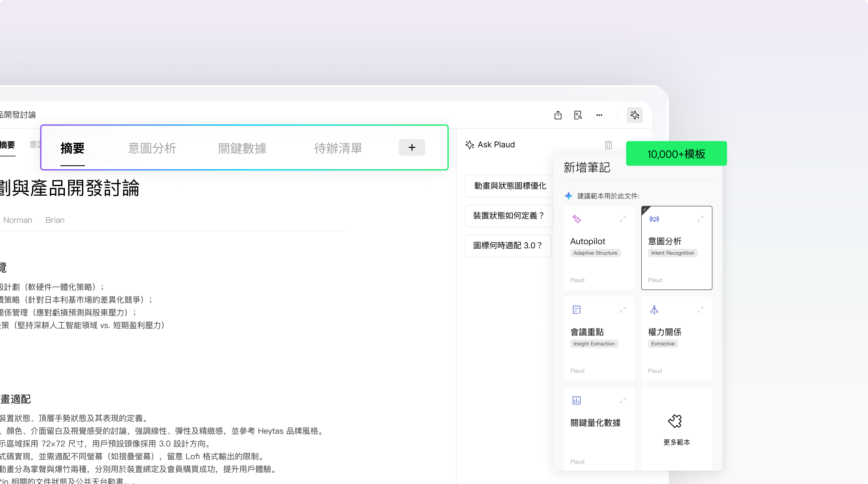The height and width of the screenshot is (484, 868).
Task: Expand the 會議重點 template preview
Action: pyautogui.click(x=622, y=310)
